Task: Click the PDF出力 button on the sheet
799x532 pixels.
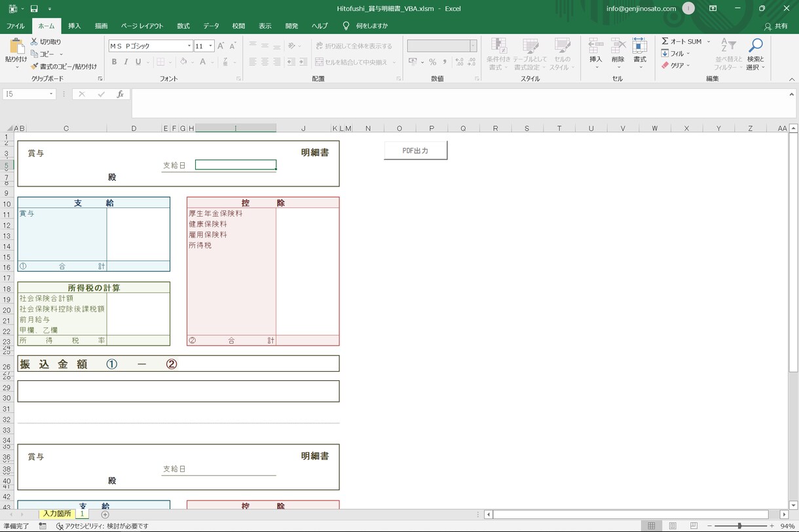Action: 415,151
